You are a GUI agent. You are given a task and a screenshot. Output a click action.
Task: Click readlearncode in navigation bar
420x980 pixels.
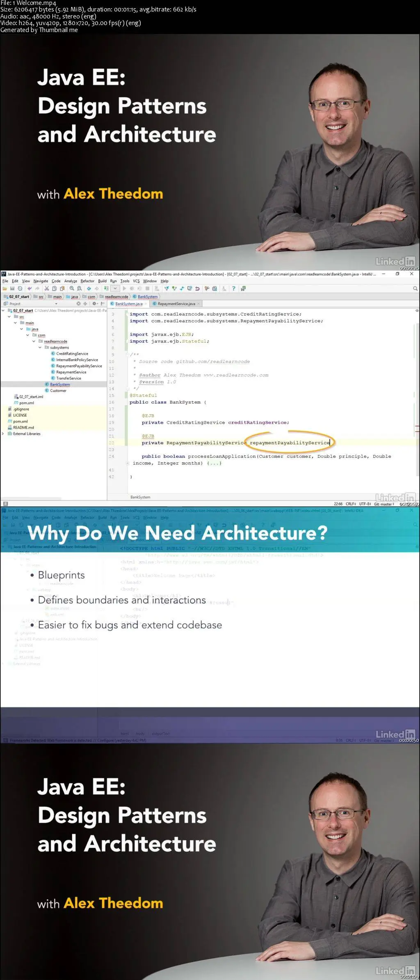pyautogui.click(x=114, y=296)
